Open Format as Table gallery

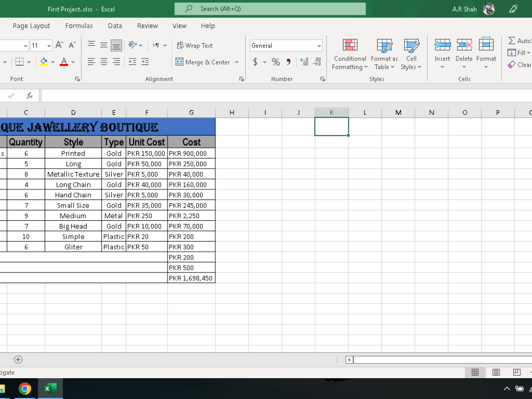coord(385,54)
